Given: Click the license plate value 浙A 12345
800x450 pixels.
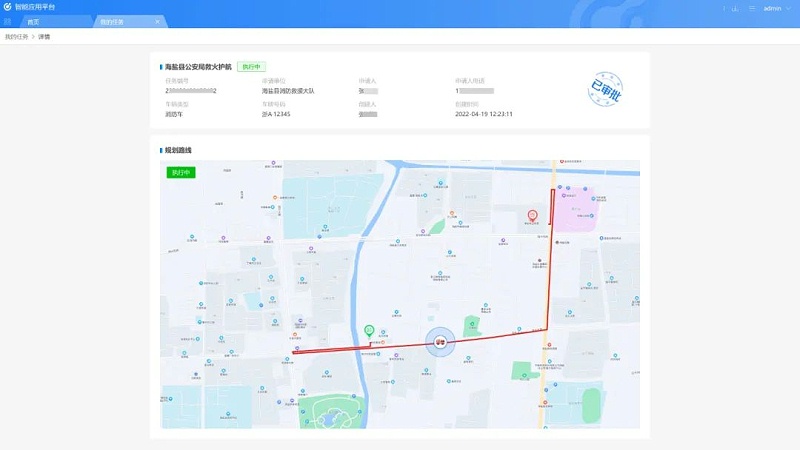Looking at the screenshot, I should point(275,114).
